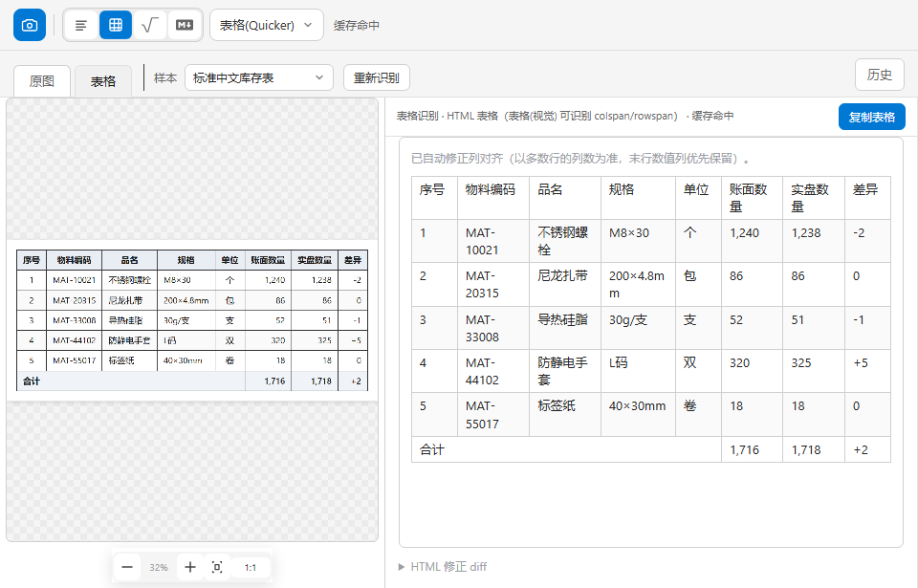Open the 表格(Quicker) engine dropdown
The height and width of the screenshot is (588, 918).
tap(267, 25)
